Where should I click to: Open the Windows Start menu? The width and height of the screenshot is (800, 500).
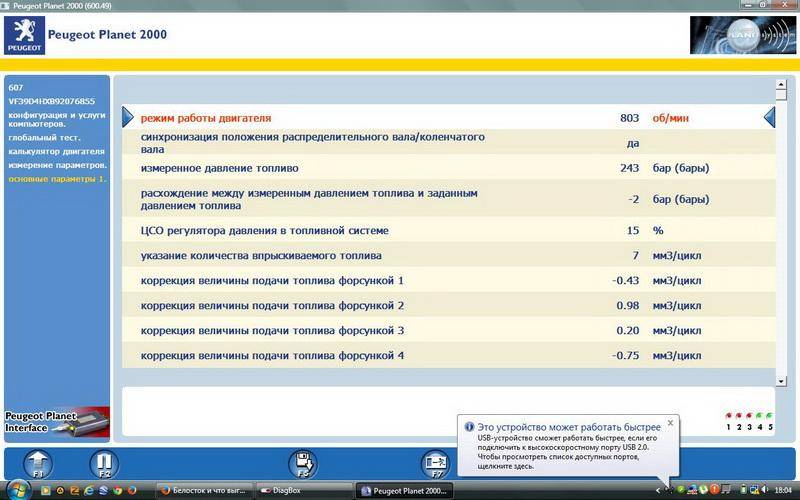click(18, 490)
